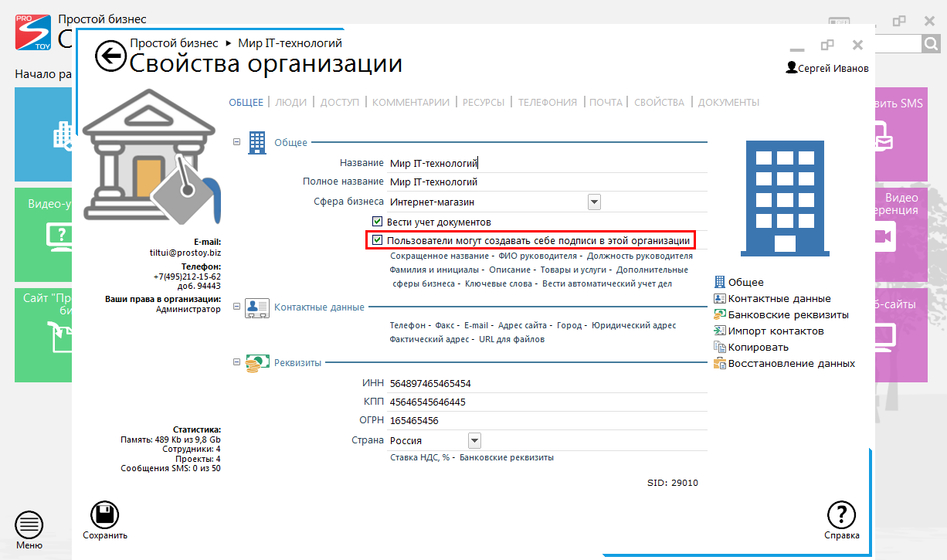
Task: Open the Страна dropdown arrow
Action: pyautogui.click(x=474, y=440)
